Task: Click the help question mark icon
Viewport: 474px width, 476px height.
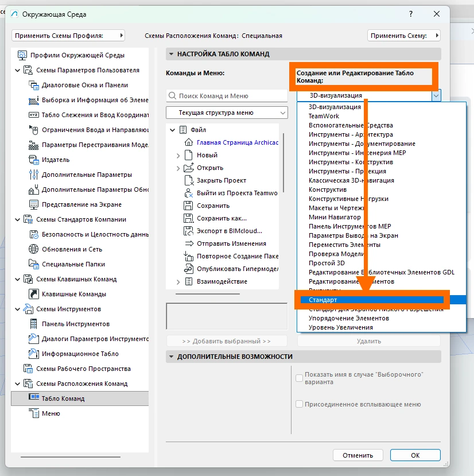Action: point(410,14)
